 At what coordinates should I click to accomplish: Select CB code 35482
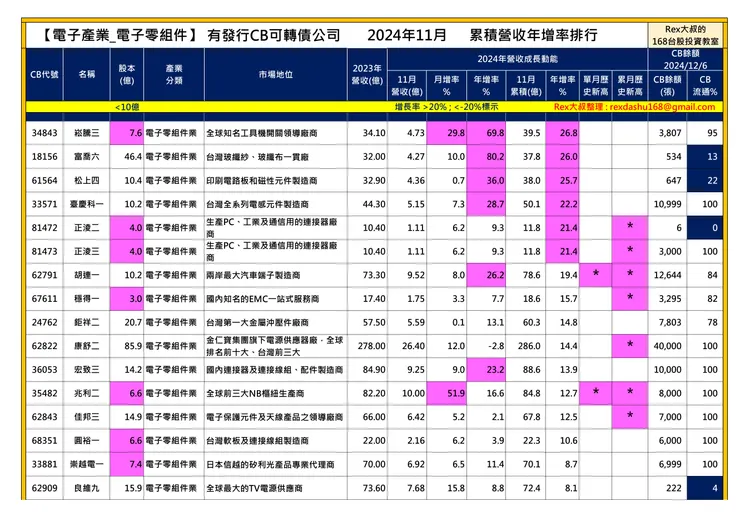click(44, 393)
